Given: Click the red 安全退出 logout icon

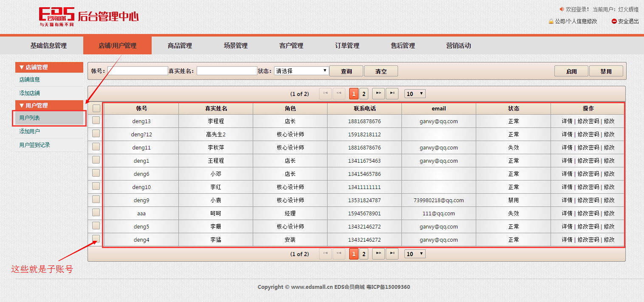Looking at the screenshot, I should point(614,21).
